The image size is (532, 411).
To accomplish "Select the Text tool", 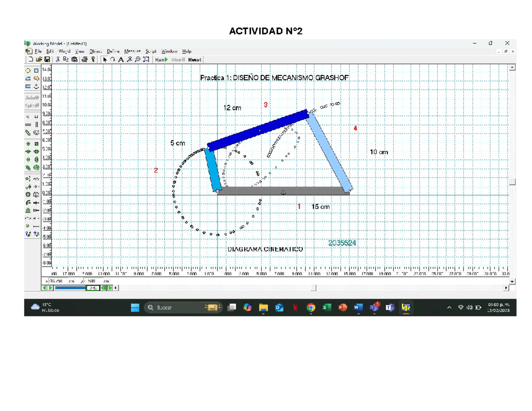I will [x=121, y=59].
